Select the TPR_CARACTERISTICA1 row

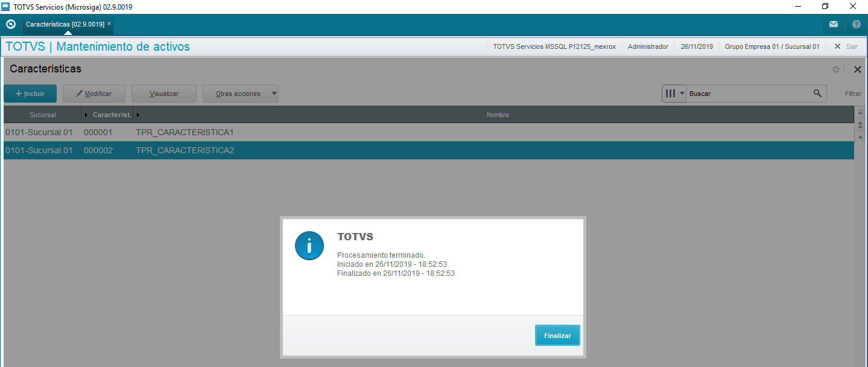point(429,132)
